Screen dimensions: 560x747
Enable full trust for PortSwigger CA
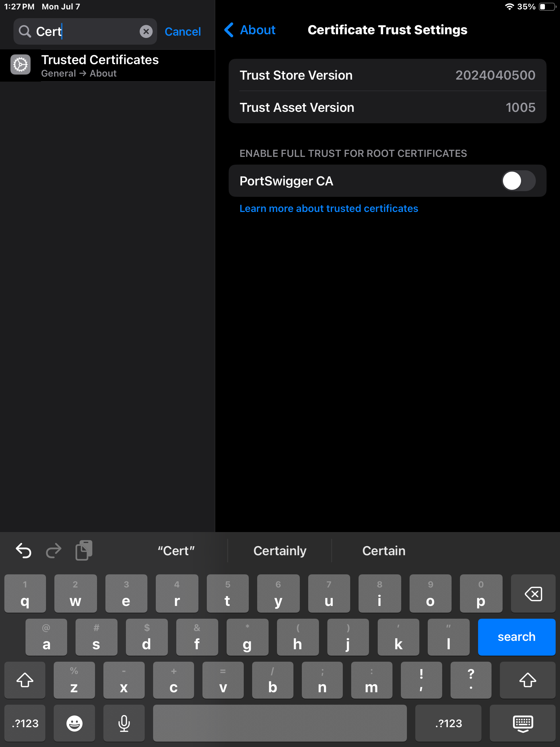click(x=518, y=181)
